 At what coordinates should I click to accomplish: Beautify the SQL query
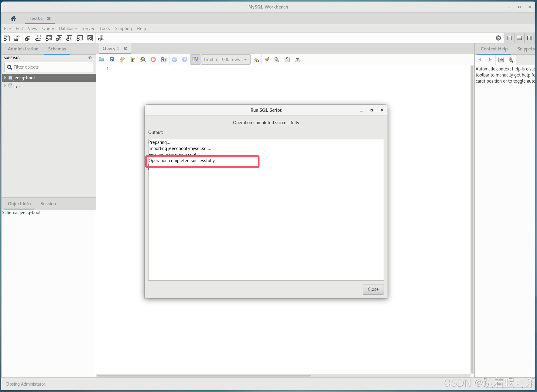pyautogui.click(x=267, y=60)
